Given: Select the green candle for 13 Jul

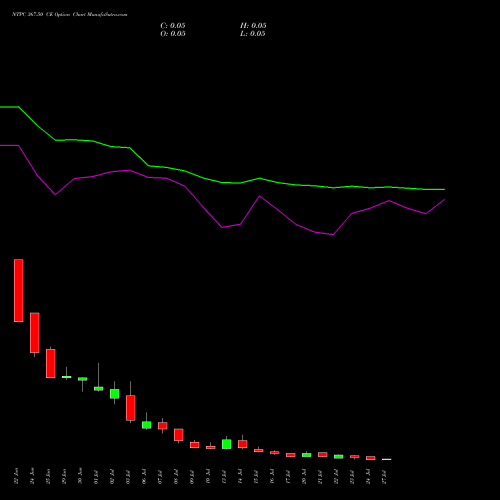Looking at the screenshot, I should 227,444.
